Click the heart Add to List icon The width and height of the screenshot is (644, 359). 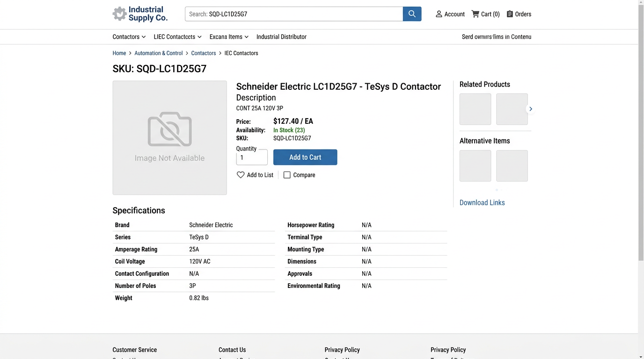point(241,175)
